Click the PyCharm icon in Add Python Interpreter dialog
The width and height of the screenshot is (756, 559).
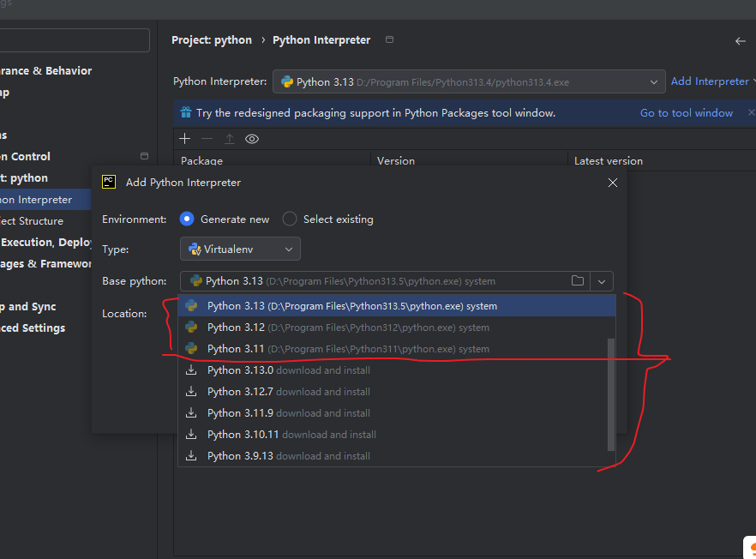(x=109, y=182)
